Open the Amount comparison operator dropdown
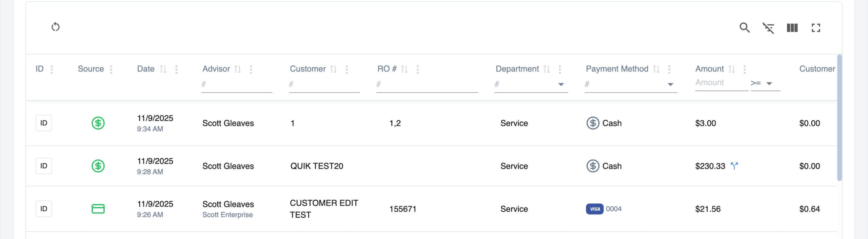The image size is (868, 239). coord(769,83)
